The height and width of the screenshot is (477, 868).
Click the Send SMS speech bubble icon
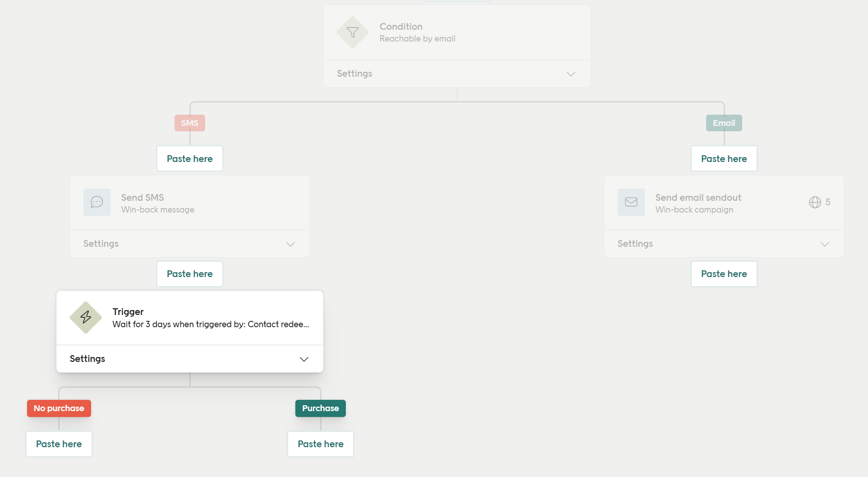point(97,202)
